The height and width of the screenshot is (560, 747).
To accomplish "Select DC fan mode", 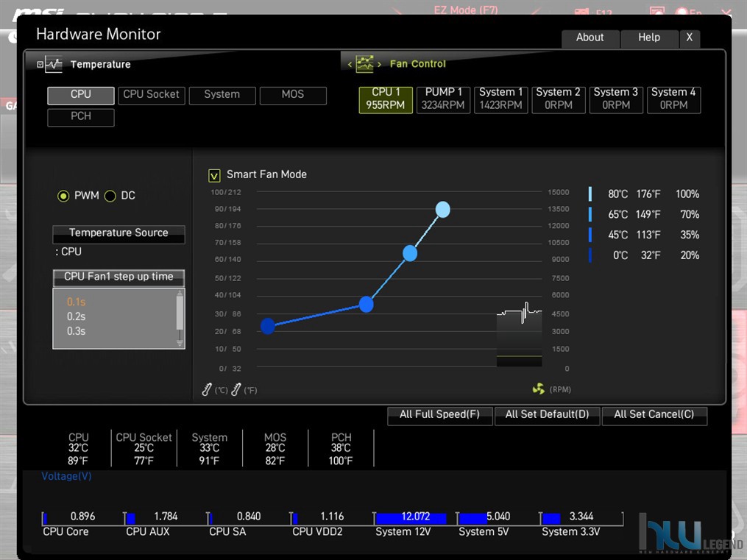I will [x=110, y=196].
